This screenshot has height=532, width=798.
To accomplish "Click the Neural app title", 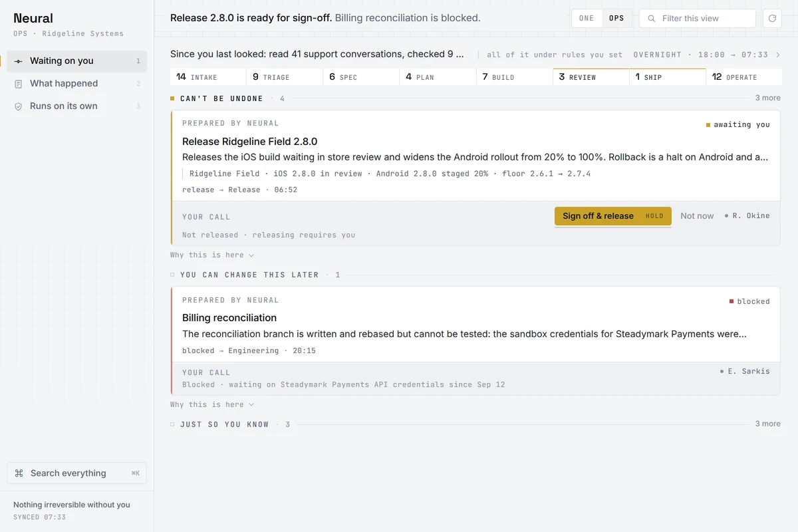I will click(33, 19).
